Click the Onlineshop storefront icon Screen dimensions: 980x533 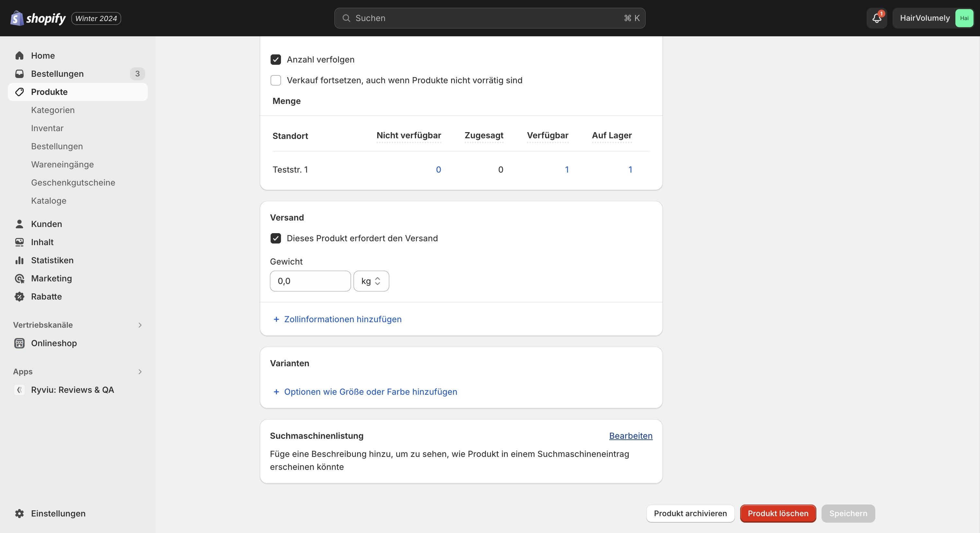tap(19, 343)
